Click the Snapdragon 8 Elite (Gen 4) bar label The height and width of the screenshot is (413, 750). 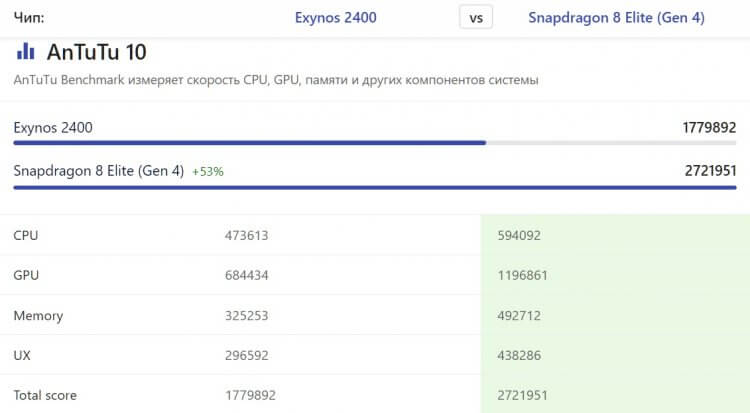(x=99, y=171)
